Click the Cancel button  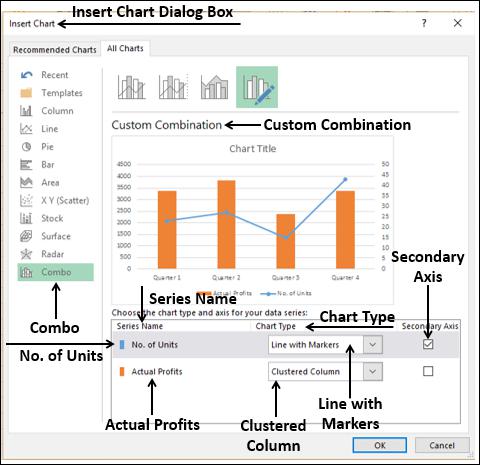click(x=442, y=445)
